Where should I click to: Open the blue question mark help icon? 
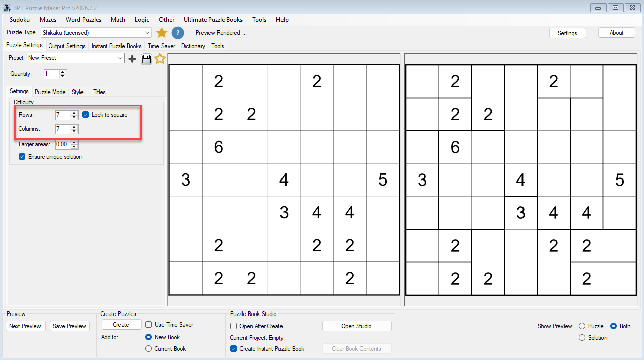click(x=178, y=33)
